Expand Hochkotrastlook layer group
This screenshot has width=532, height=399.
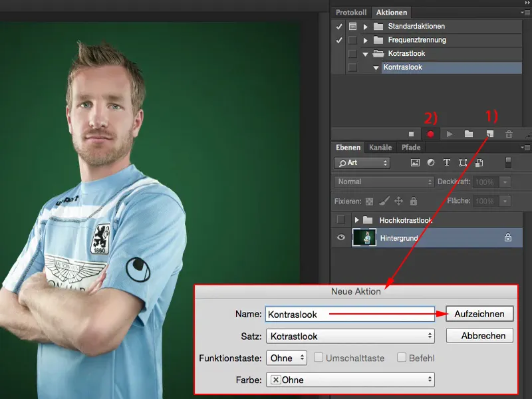(x=356, y=220)
